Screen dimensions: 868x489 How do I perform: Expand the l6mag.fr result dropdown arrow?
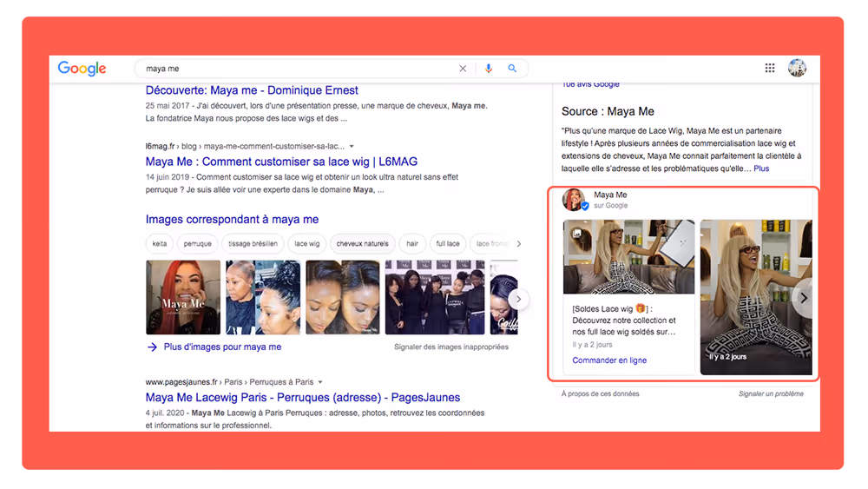(x=352, y=146)
